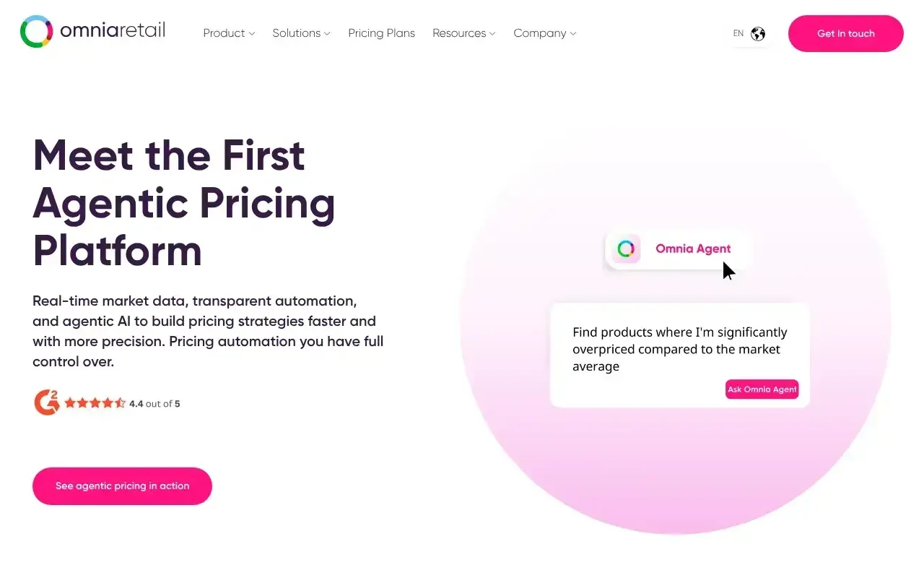The image size is (924, 578).
Task: Open the Company dropdown menu
Action: click(x=544, y=33)
